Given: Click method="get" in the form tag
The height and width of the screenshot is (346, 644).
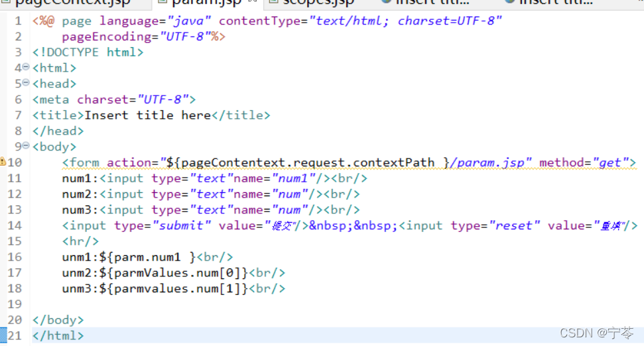Looking at the screenshot, I should (x=584, y=163).
